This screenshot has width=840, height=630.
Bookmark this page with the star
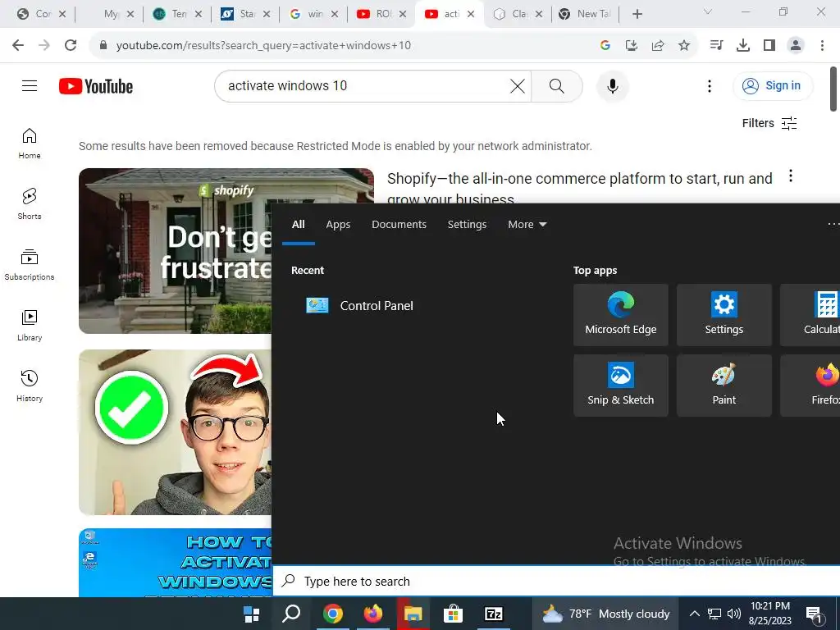684,46
